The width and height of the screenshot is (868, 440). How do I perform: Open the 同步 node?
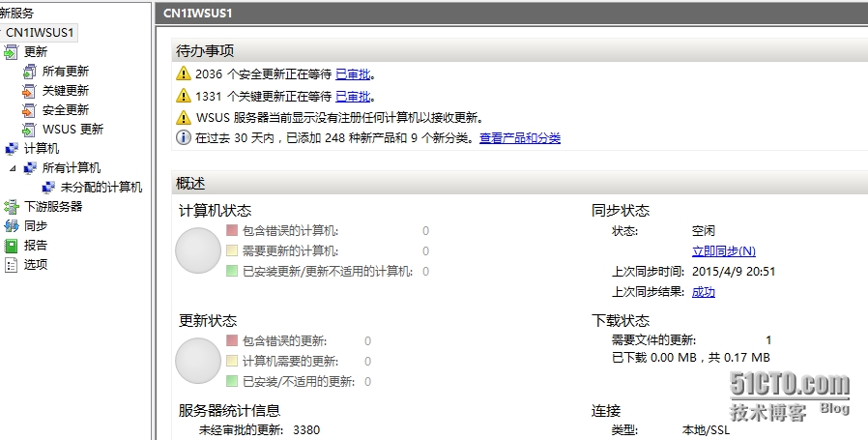pos(36,226)
